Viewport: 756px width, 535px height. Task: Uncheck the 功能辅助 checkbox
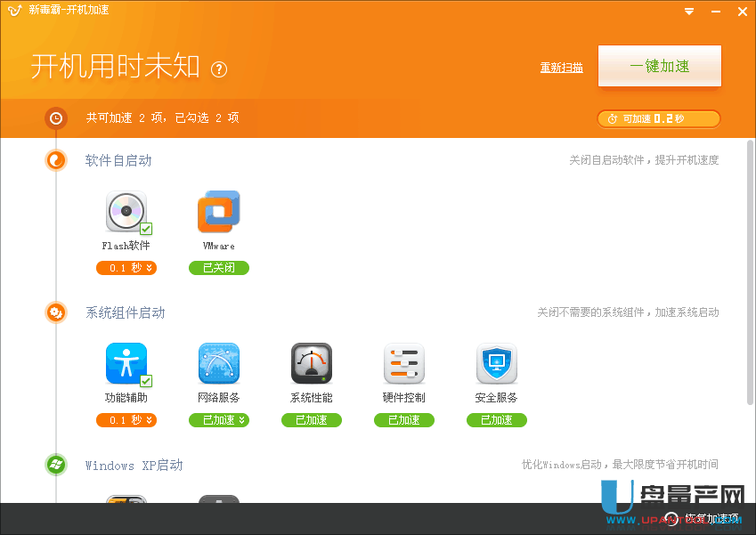[x=146, y=381]
